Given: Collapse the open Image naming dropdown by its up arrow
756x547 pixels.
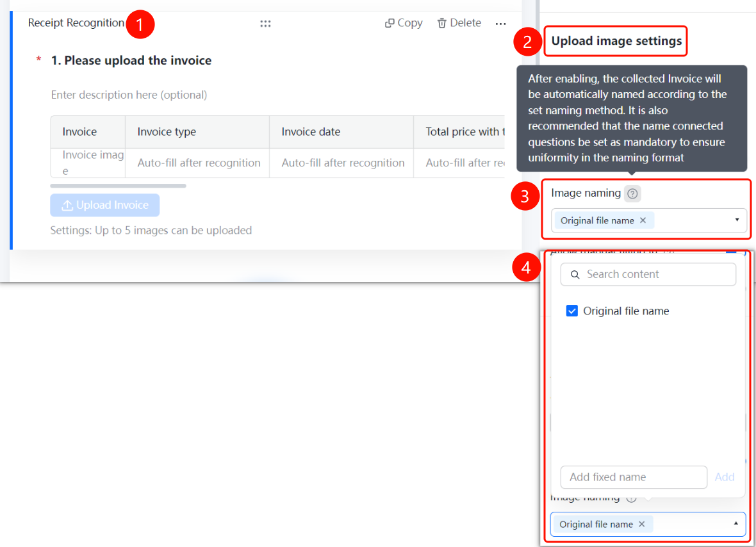Looking at the screenshot, I should pyautogui.click(x=735, y=523).
